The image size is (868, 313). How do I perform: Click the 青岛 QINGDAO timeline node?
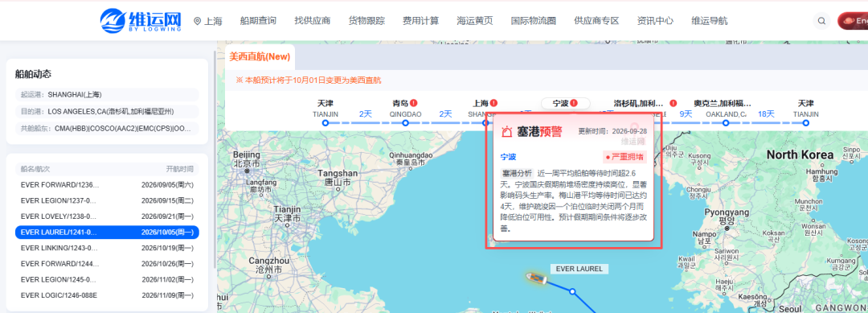pyautogui.click(x=405, y=123)
